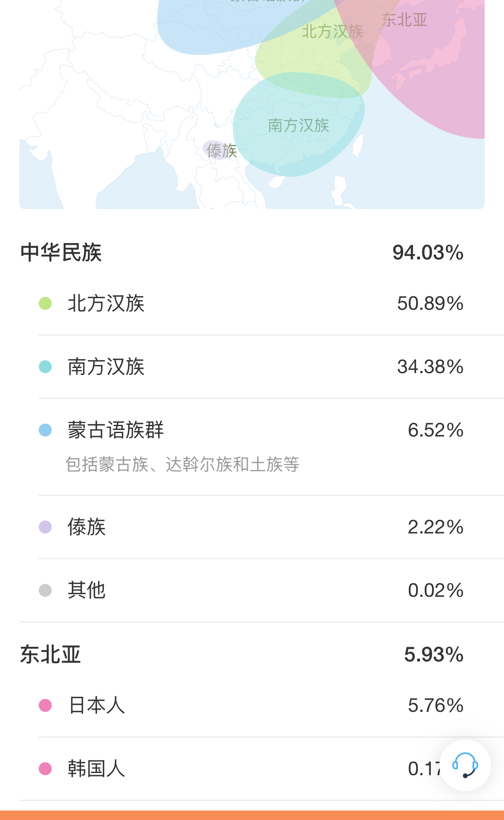504x820 pixels.
Task: Click the blue dot beside 蒙古语族群
Action: [45, 430]
